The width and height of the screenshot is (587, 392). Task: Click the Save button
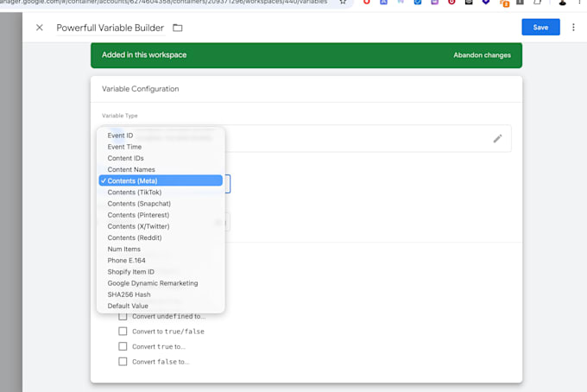click(x=540, y=28)
